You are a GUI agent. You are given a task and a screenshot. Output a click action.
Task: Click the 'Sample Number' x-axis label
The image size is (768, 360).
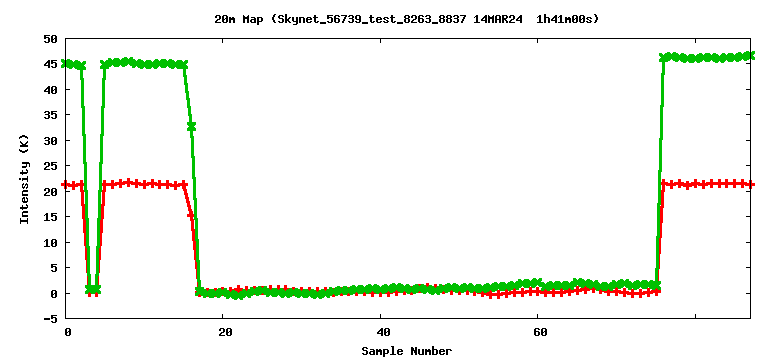tap(407, 351)
